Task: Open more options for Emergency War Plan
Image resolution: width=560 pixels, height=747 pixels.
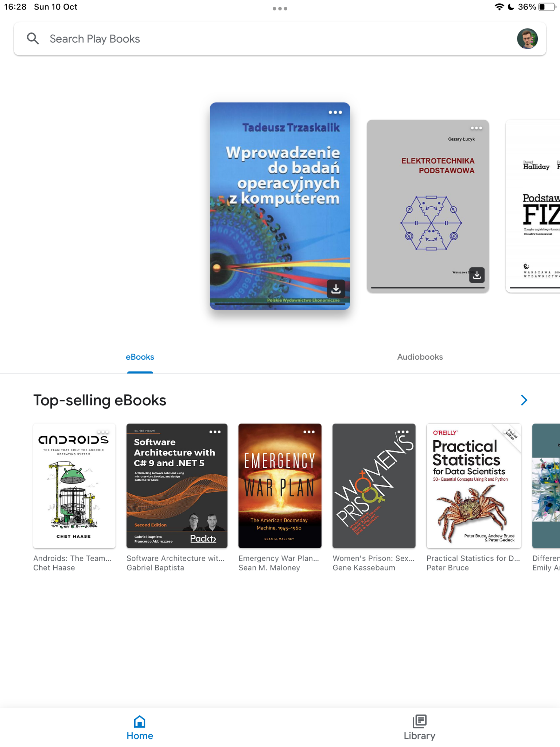Action: 309,432
